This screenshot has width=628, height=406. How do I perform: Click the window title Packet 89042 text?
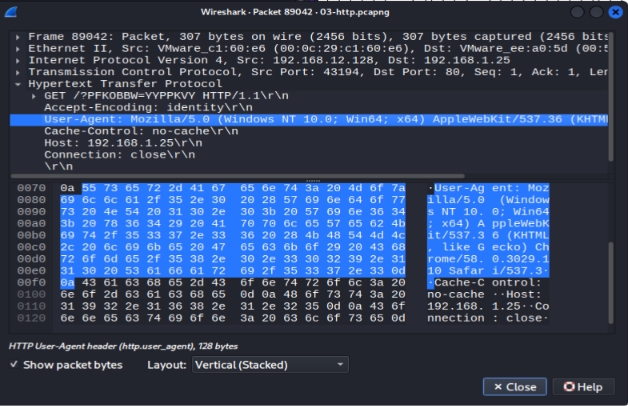(295, 12)
